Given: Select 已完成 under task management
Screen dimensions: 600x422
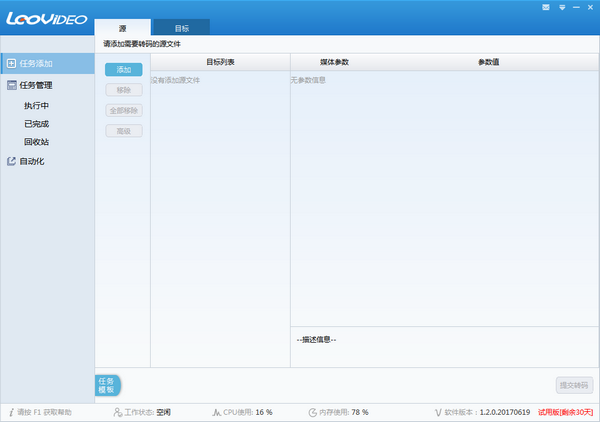Looking at the screenshot, I should click(x=36, y=123).
